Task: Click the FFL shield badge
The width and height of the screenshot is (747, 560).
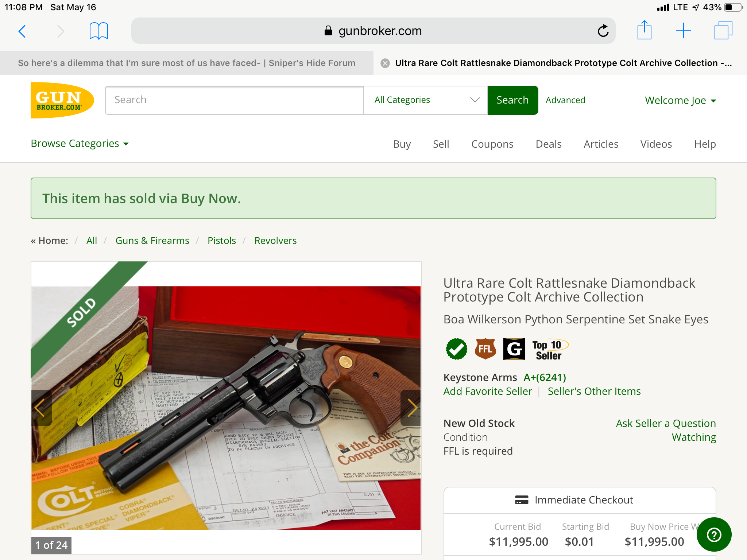Action: (x=485, y=349)
